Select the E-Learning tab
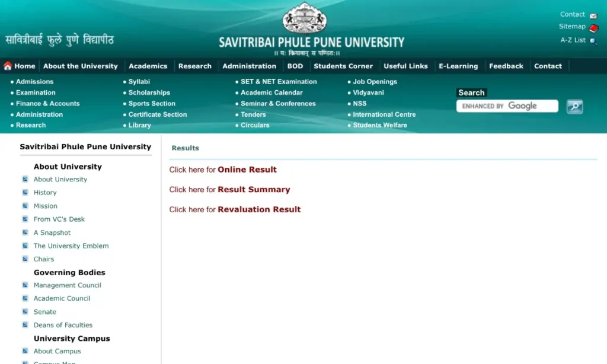 coord(458,66)
